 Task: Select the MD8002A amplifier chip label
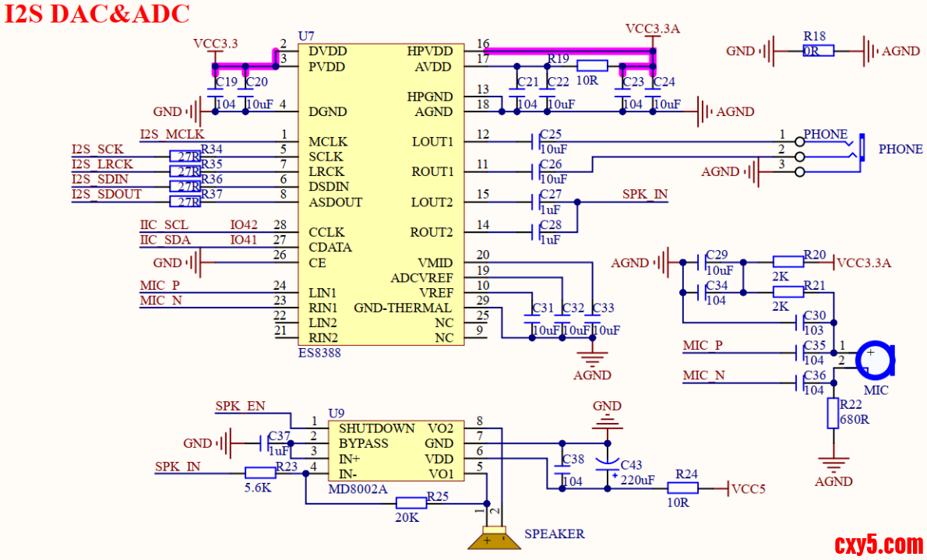pyautogui.click(x=358, y=489)
